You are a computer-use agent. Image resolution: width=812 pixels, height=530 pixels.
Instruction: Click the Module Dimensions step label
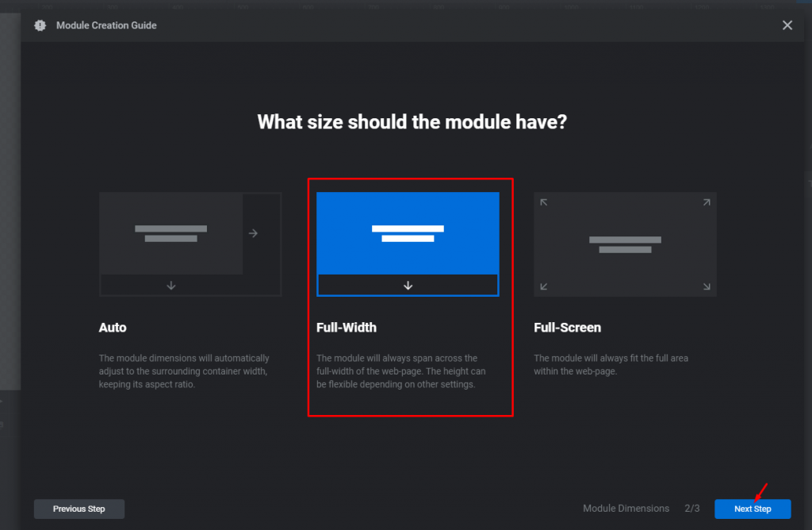(626, 509)
